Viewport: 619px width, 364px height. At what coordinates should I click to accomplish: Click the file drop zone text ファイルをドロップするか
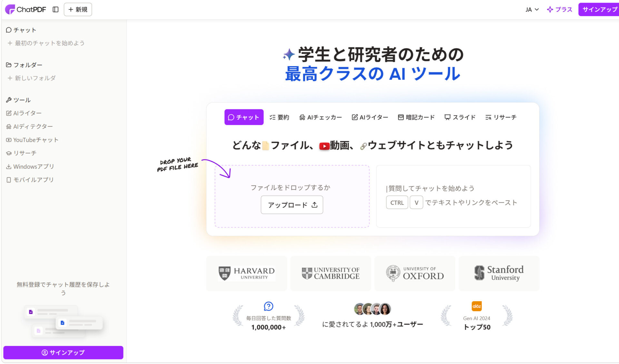point(290,187)
